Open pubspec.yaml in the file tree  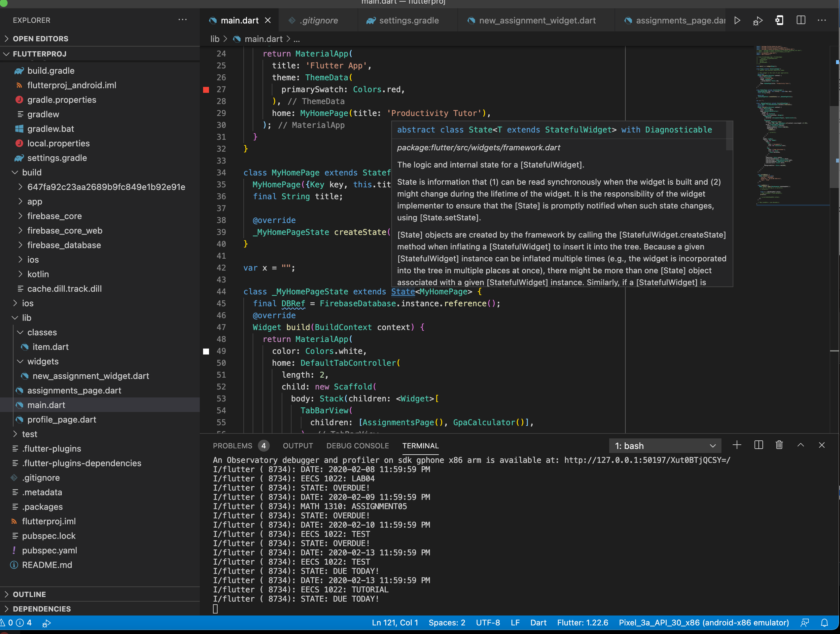click(50, 550)
